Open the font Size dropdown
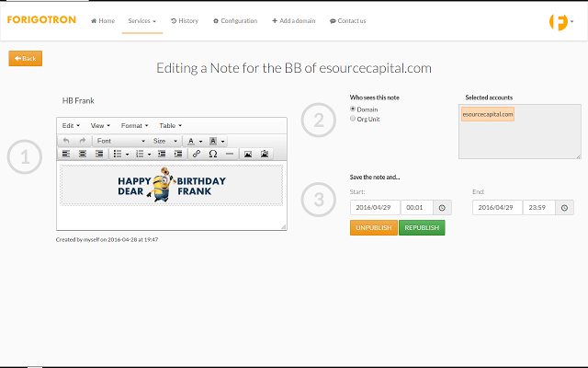The height and width of the screenshot is (368, 588). [164, 141]
